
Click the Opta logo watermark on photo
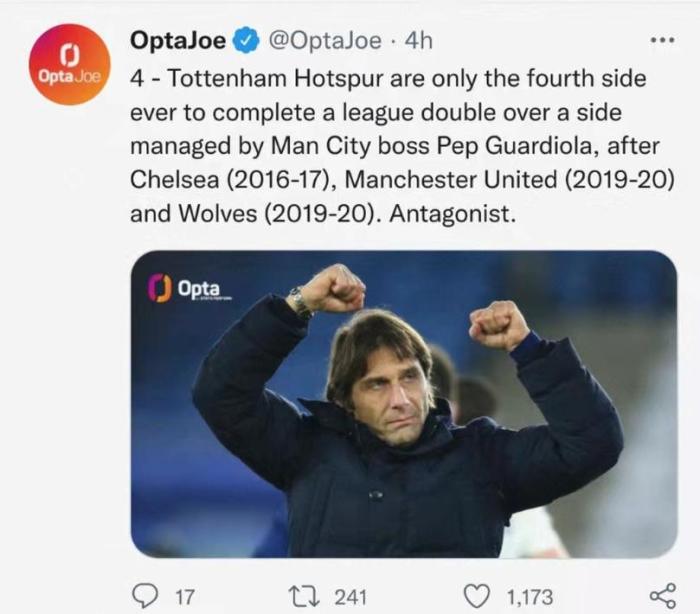190,287
